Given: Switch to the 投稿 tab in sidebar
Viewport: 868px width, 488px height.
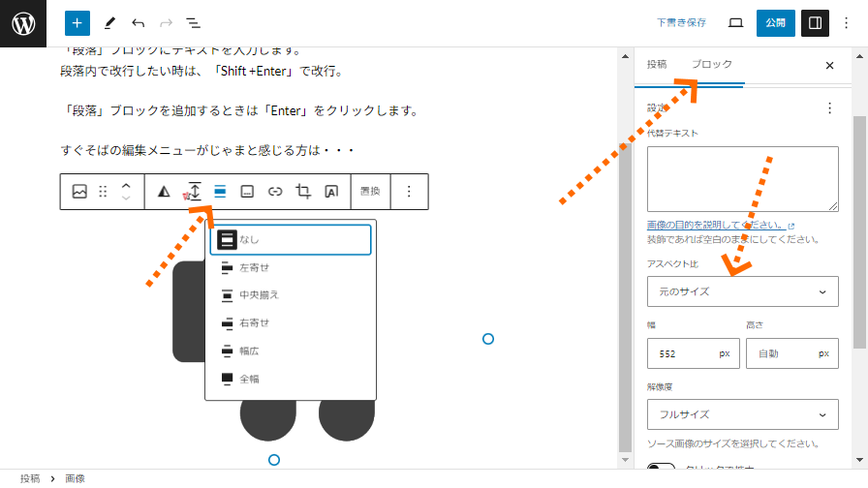Looking at the screenshot, I should [657, 65].
